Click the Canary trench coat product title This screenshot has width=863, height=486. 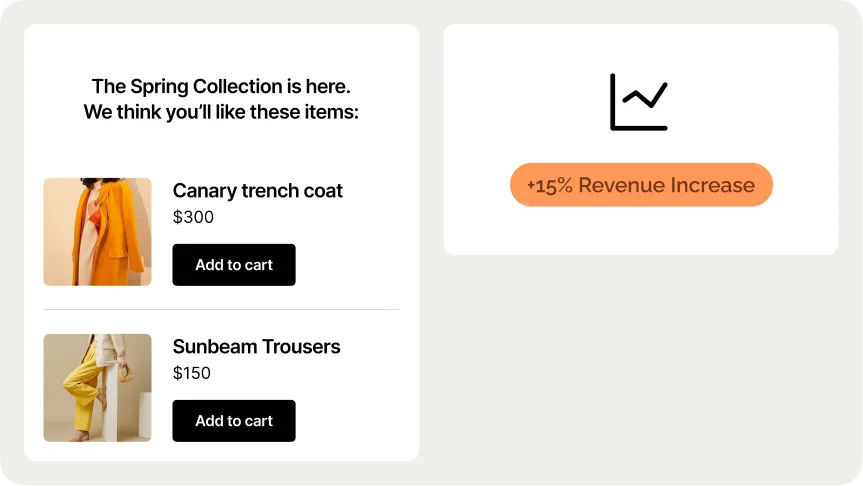(x=258, y=190)
